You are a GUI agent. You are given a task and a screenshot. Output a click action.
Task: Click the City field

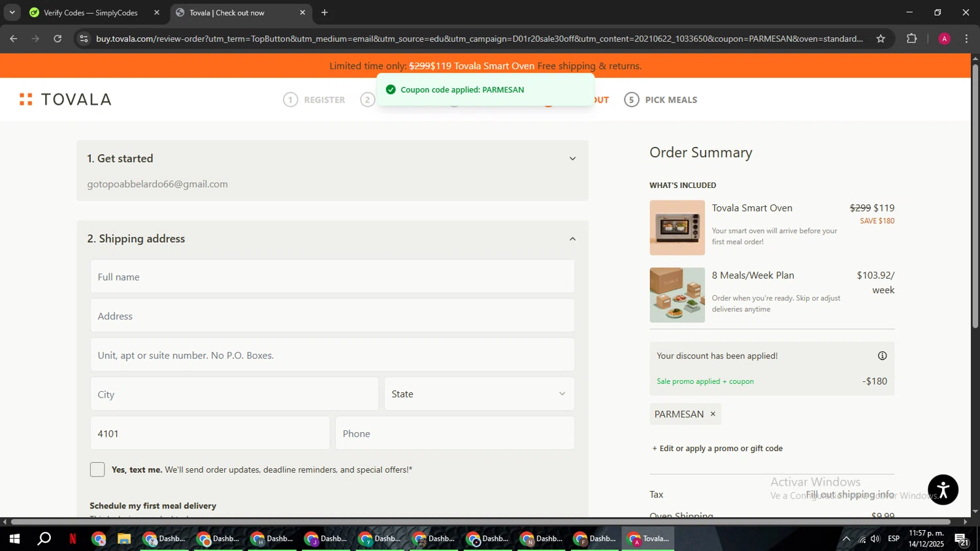[235, 394]
